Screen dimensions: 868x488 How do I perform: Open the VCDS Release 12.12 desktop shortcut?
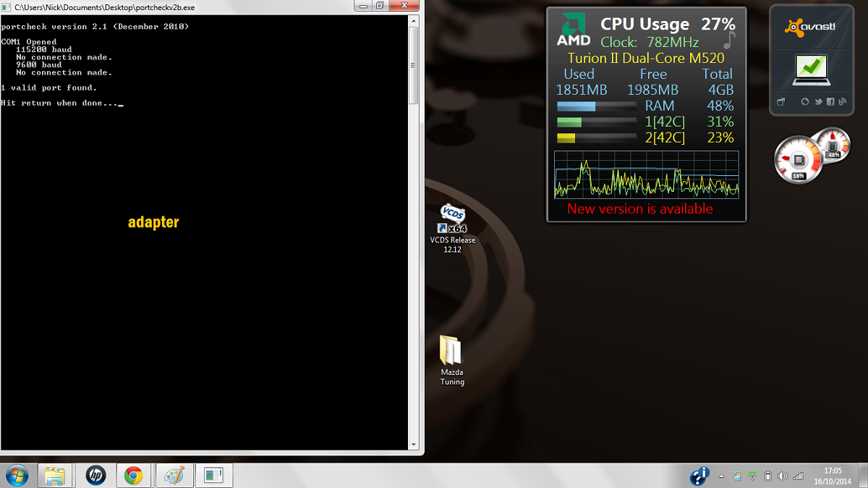452,228
